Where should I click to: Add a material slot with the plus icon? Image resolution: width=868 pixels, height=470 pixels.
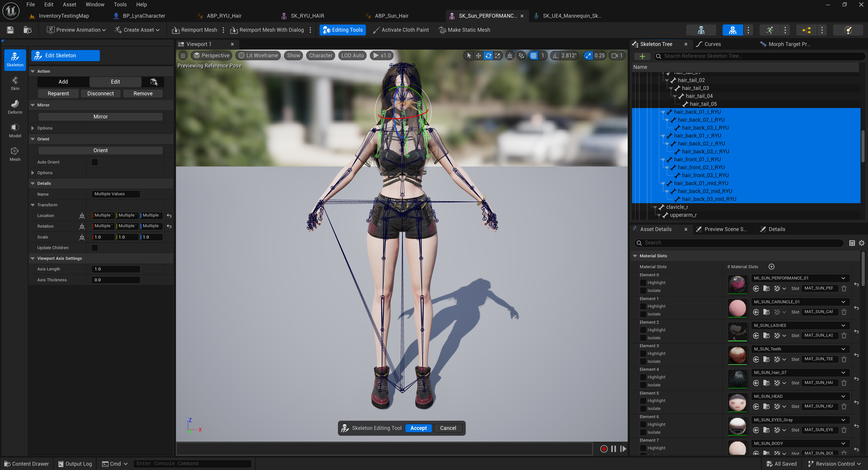click(771, 267)
